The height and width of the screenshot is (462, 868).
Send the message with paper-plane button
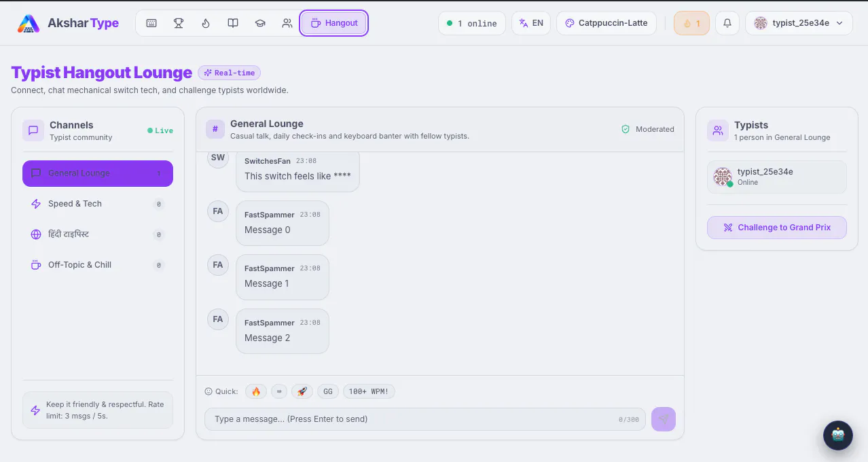[664, 419]
